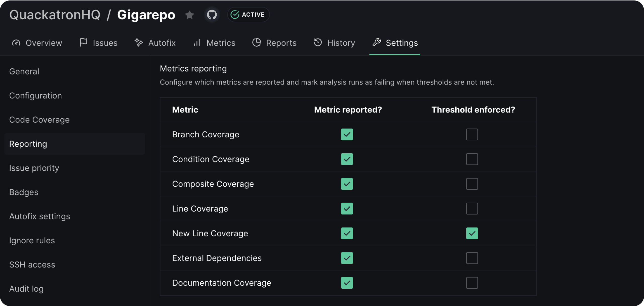Open the QuackatronHQ organization link
This screenshot has width=644, height=306.
(x=55, y=15)
